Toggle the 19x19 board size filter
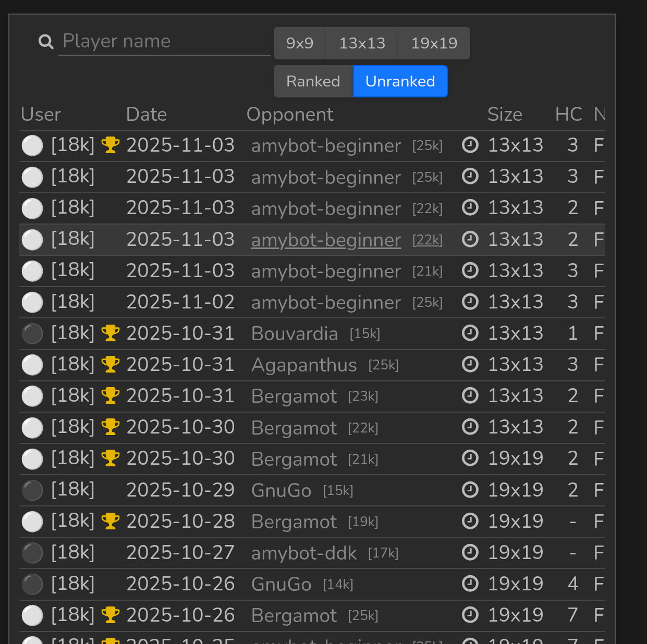The height and width of the screenshot is (644, 647). (434, 43)
